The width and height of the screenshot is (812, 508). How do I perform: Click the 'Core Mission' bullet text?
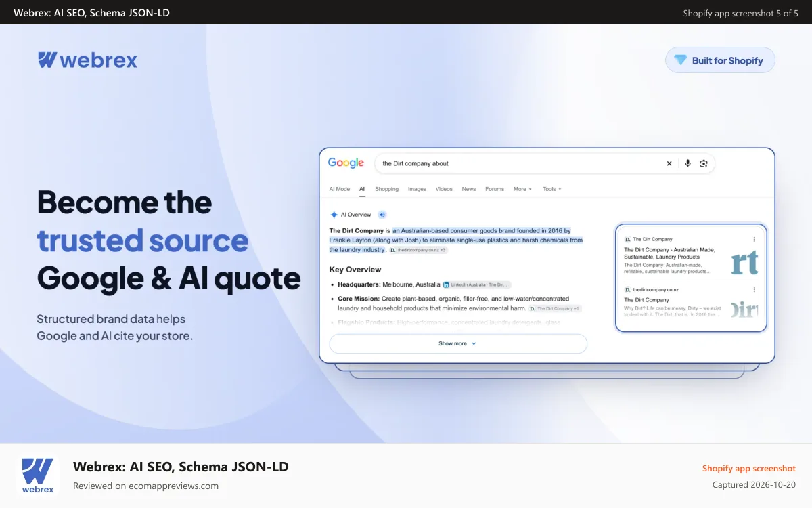(x=453, y=303)
